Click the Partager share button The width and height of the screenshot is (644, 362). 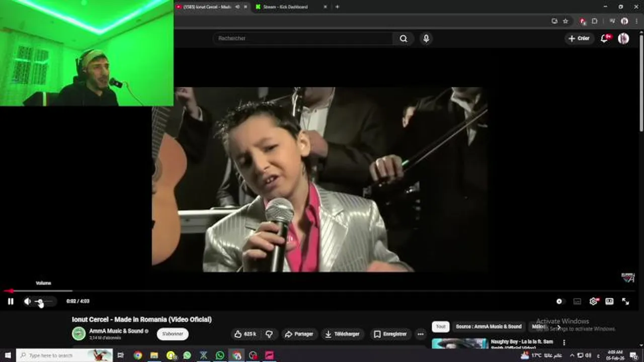[x=299, y=334]
